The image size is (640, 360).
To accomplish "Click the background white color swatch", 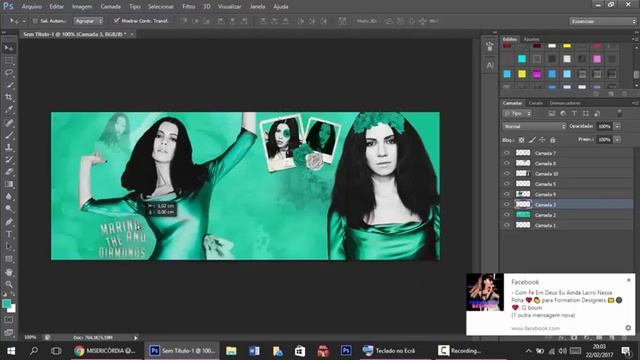I will pos(12,309).
